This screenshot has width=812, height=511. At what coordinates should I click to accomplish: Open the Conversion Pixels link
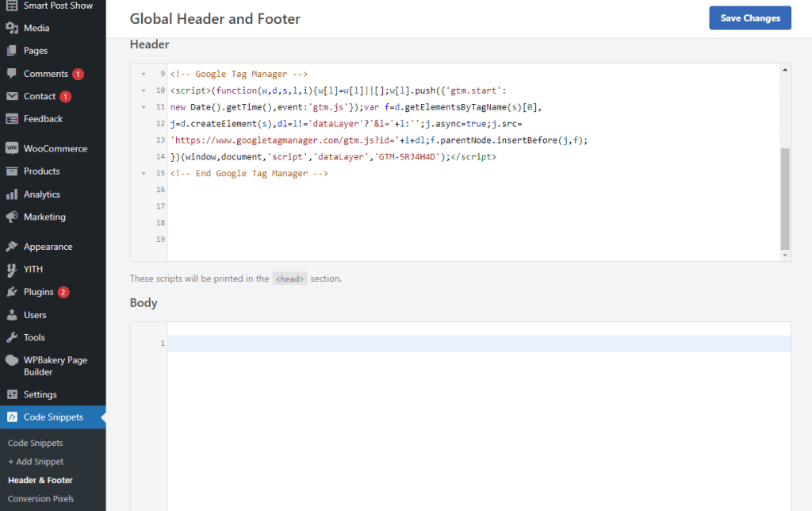[x=41, y=498]
